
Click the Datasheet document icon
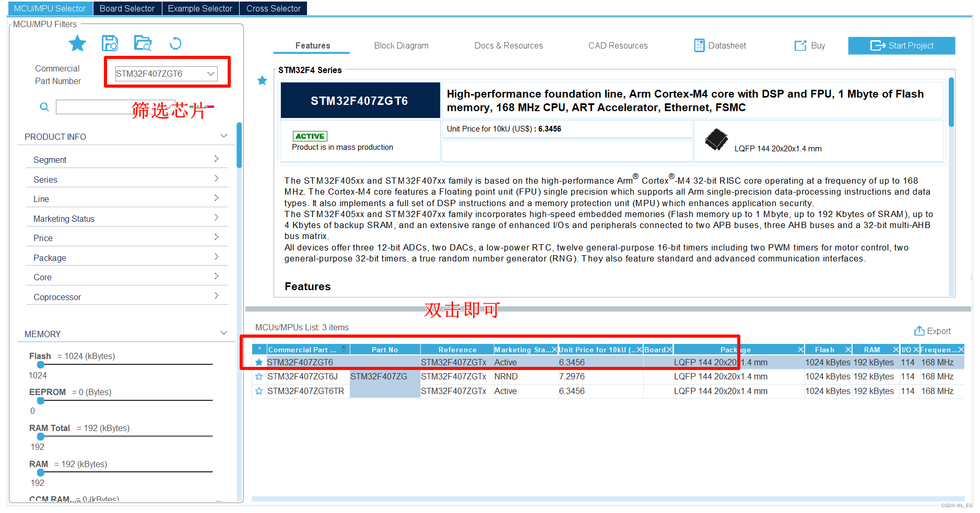tap(699, 45)
